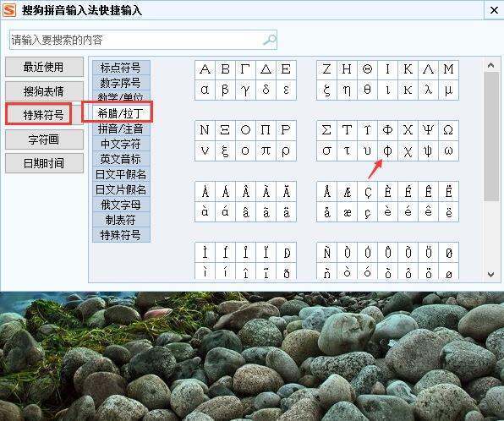Switch to 日文平假名 subcategory
Screen dimensions: 504x421
tap(121, 174)
